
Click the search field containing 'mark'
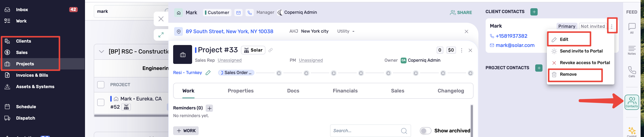click(x=131, y=11)
